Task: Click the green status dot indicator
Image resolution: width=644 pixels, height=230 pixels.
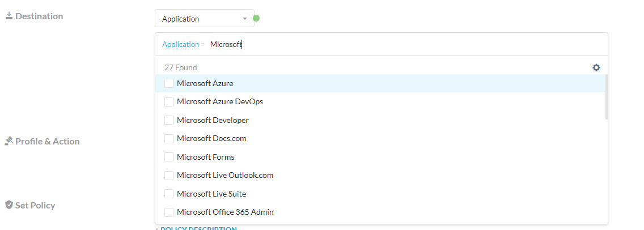Action: coord(256,18)
